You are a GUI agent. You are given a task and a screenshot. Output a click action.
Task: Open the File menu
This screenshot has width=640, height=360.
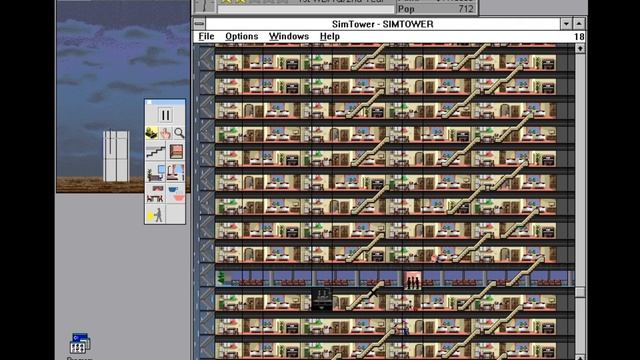tap(206, 36)
